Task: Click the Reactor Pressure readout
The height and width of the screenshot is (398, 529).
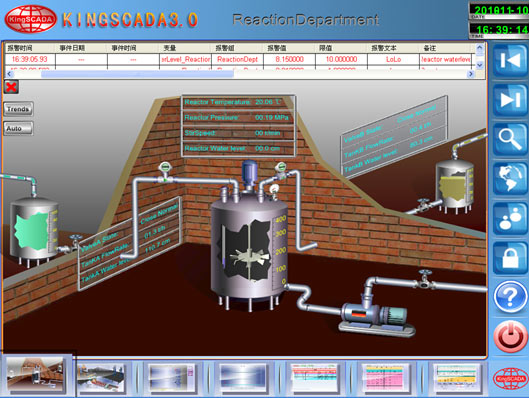Action: (x=238, y=117)
